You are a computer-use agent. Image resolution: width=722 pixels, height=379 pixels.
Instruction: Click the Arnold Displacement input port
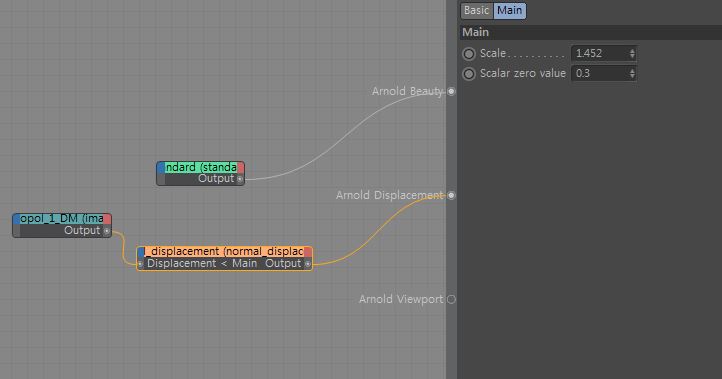pyautogui.click(x=451, y=195)
